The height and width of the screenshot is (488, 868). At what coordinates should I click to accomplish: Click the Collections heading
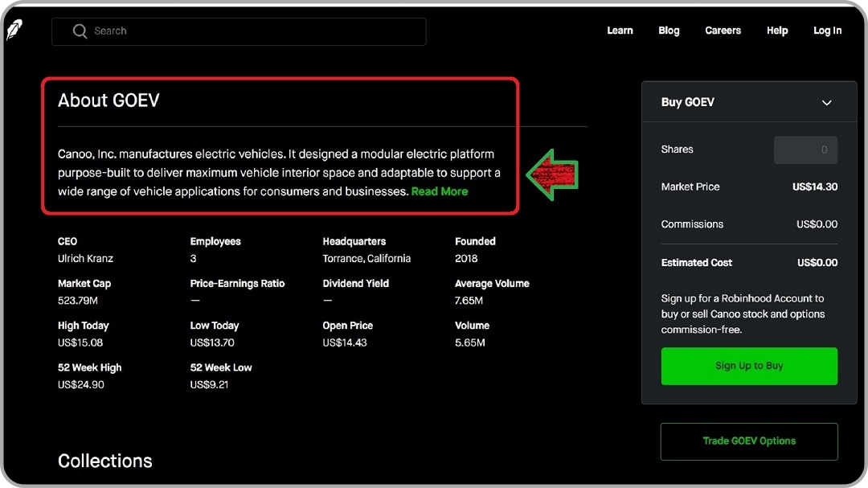(x=104, y=461)
